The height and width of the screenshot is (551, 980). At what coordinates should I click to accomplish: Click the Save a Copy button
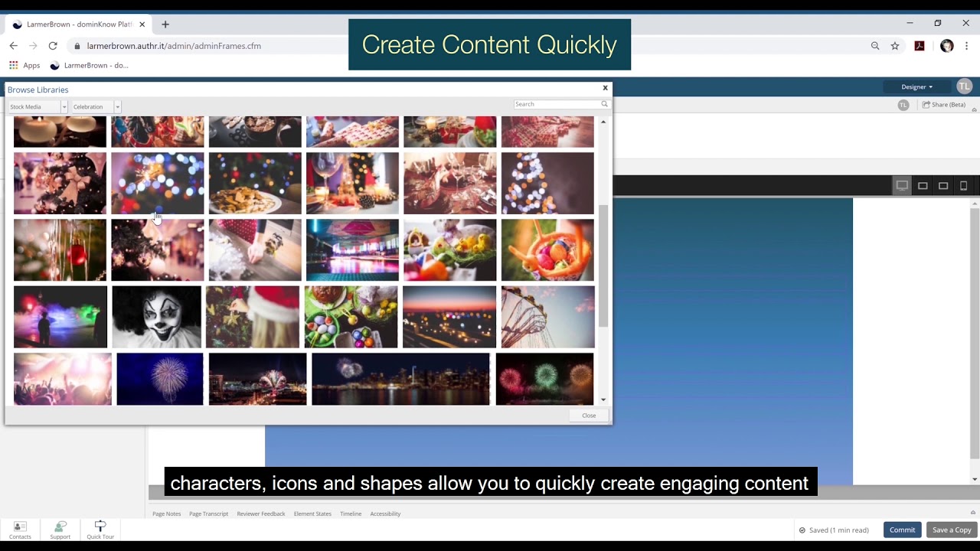pyautogui.click(x=952, y=530)
